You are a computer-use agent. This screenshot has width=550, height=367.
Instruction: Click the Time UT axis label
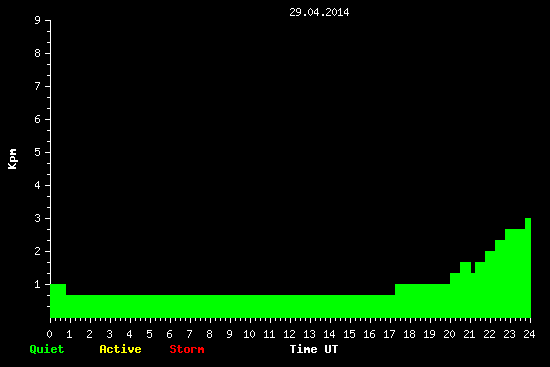tap(314, 349)
